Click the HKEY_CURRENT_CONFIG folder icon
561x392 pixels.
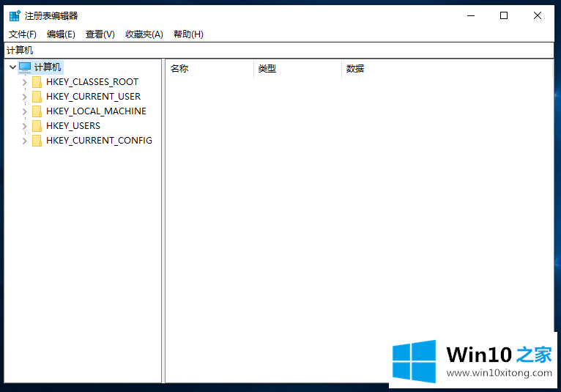(37, 141)
